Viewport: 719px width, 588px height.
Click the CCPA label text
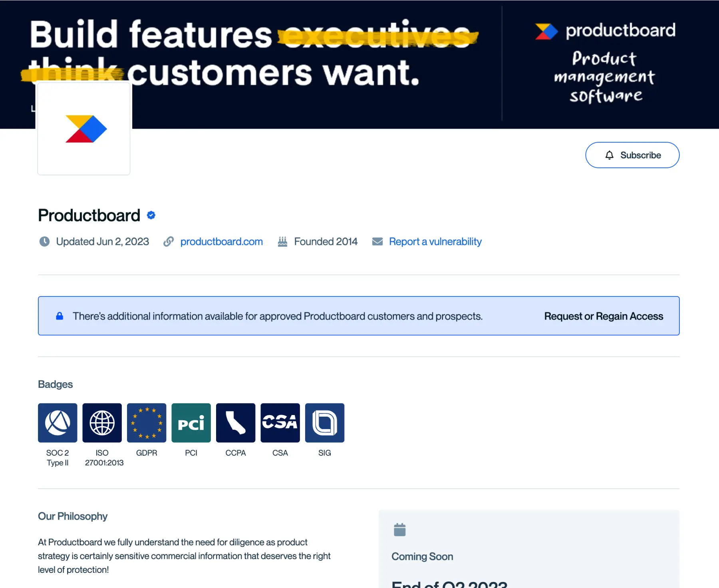pyautogui.click(x=236, y=453)
